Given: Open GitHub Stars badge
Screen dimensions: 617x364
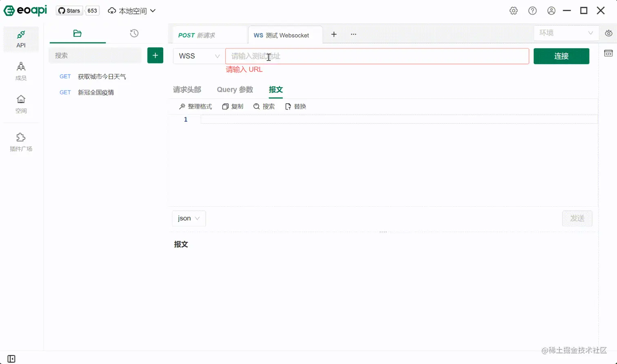Looking at the screenshot, I should coord(69,11).
